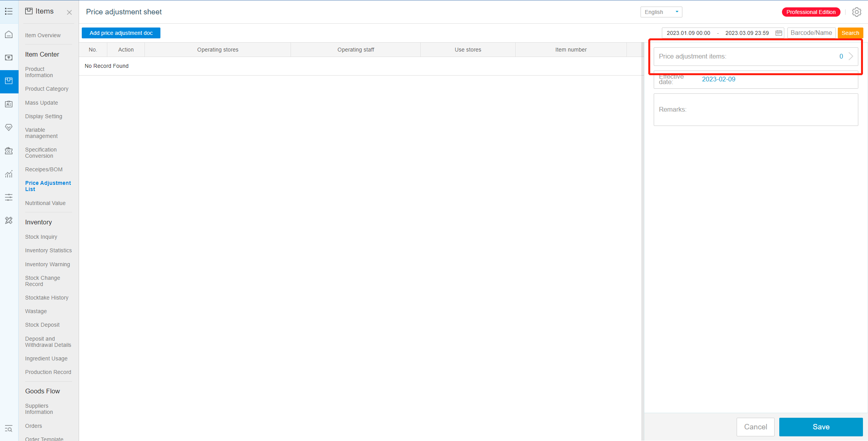
Task: Click the home icon in sidebar
Action: [9, 35]
